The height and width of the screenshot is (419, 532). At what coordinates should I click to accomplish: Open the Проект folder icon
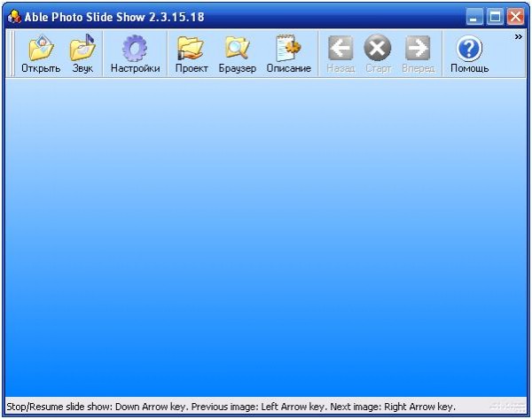pyautogui.click(x=192, y=53)
